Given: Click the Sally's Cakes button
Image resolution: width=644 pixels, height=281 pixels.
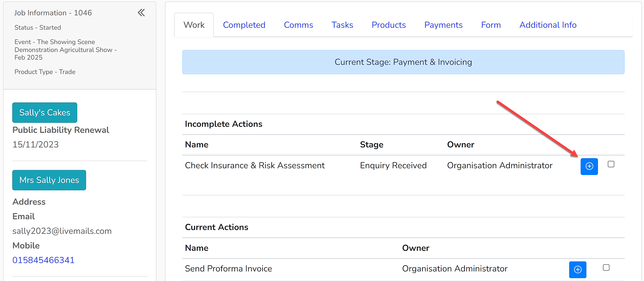Looking at the screenshot, I should click(x=45, y=113).
